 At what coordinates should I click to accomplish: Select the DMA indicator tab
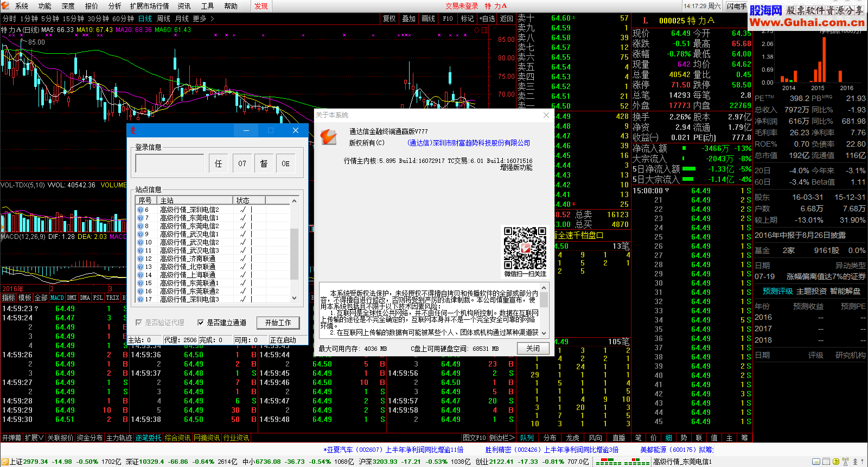click(x=85, y=298)
